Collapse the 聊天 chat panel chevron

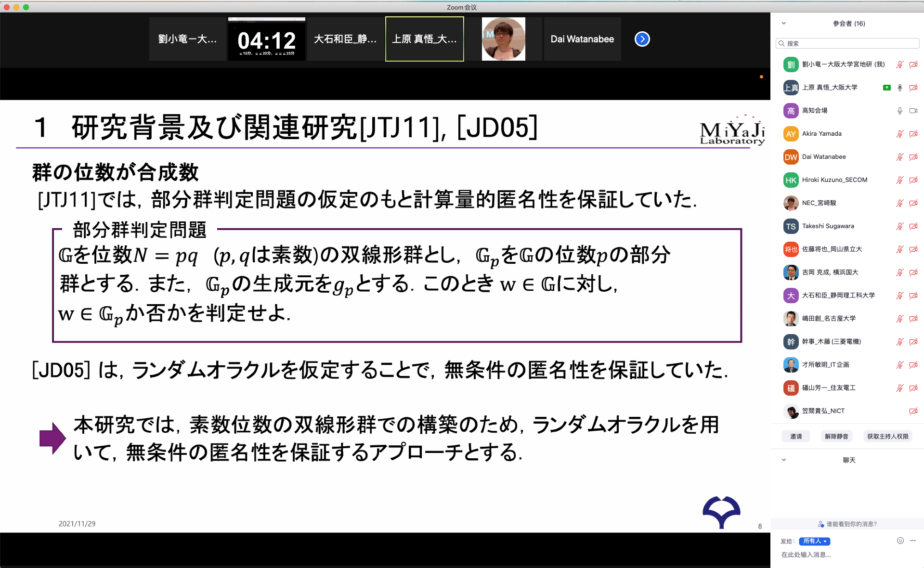(784, 460)
